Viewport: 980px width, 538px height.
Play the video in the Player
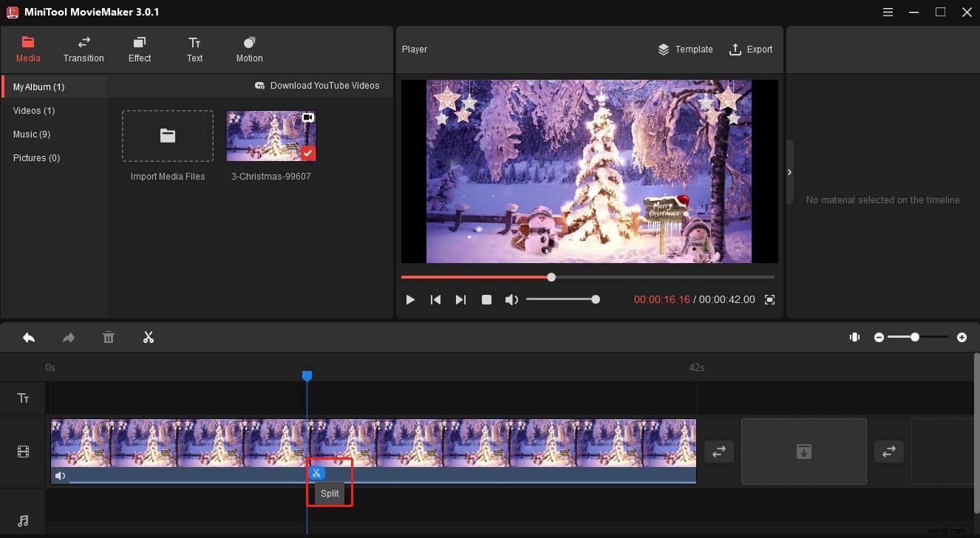point(410,299)
